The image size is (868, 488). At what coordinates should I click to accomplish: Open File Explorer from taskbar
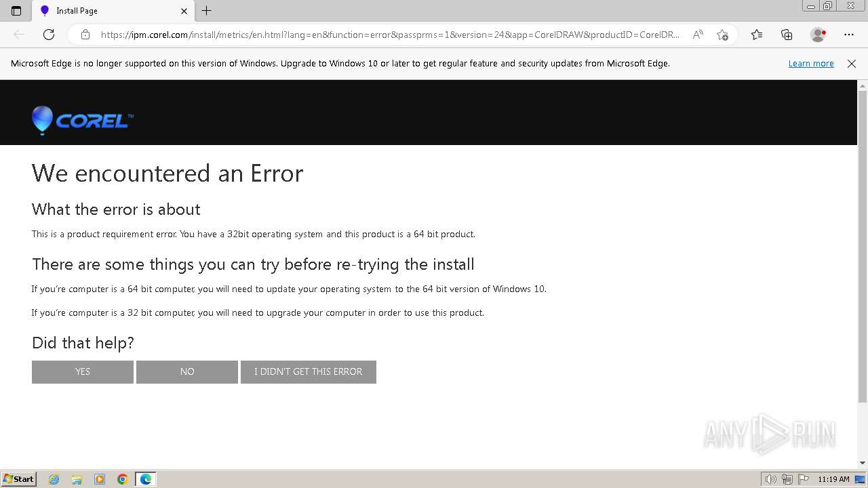point(77,479)
